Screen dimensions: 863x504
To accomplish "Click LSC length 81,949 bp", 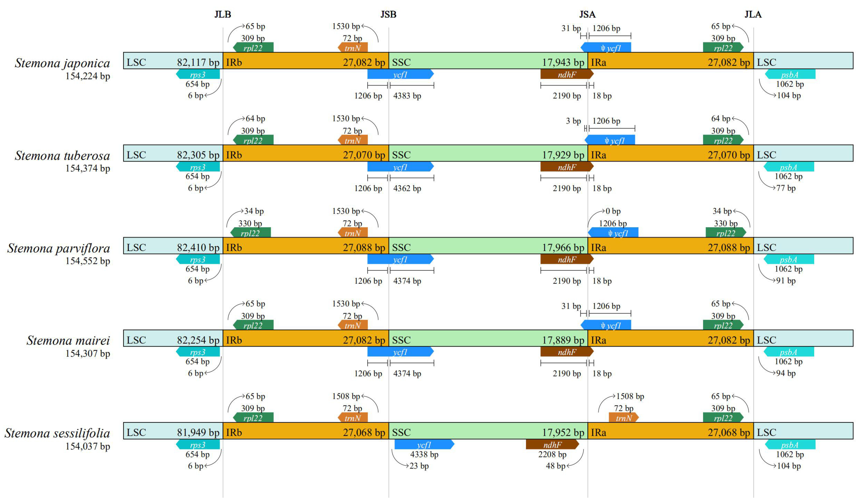I will pyautogui.click(x=198, y=433).
